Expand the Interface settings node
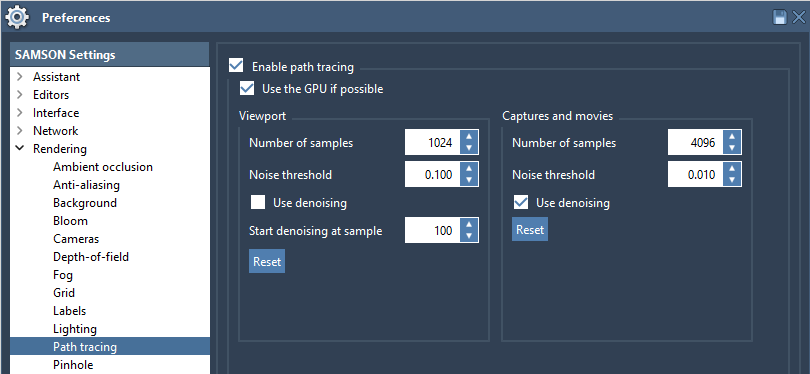 20,113
